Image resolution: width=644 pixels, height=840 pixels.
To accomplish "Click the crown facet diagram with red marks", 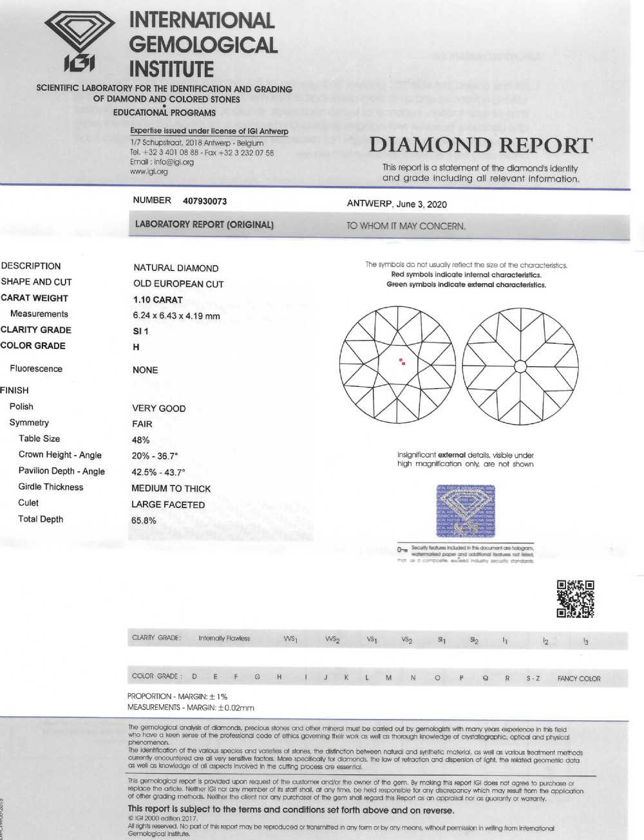I will click(397, 364).
